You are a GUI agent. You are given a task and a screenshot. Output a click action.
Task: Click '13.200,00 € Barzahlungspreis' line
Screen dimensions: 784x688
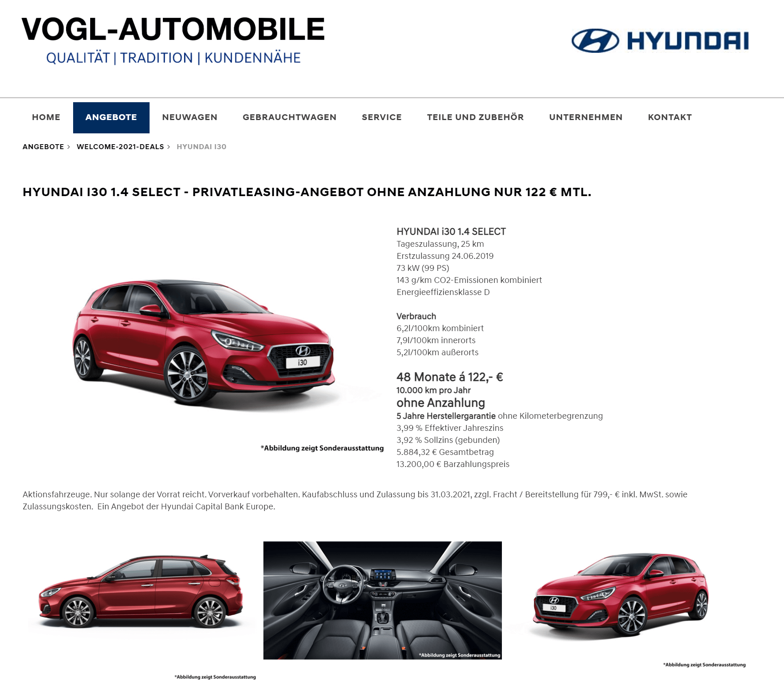pos(453,464)
